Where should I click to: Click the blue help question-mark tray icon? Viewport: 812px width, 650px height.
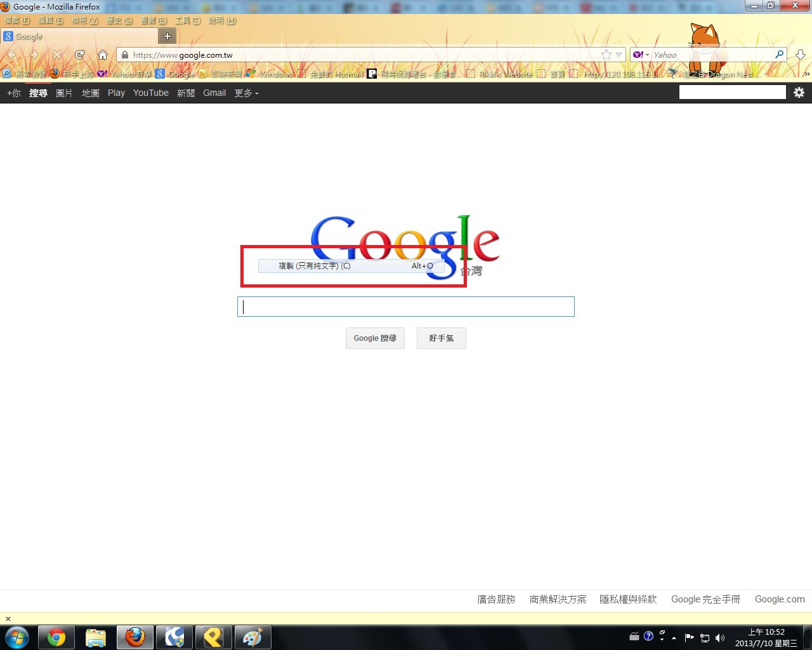click(x=648, y=636)
